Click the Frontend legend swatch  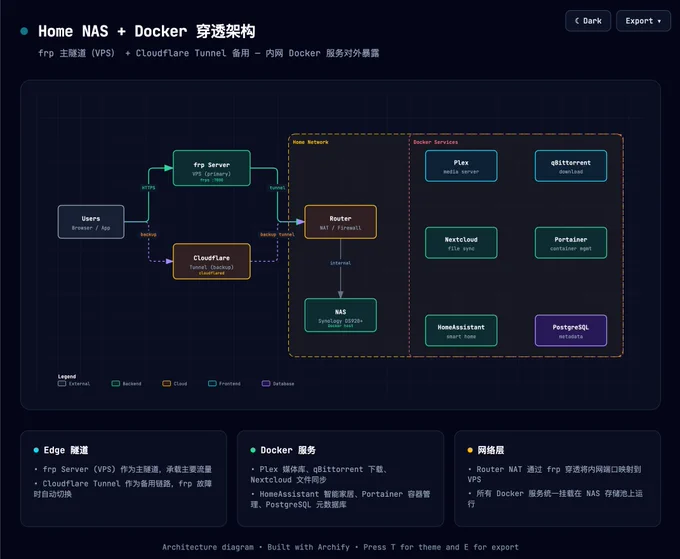pyautogui.click(x=212, y=383)
